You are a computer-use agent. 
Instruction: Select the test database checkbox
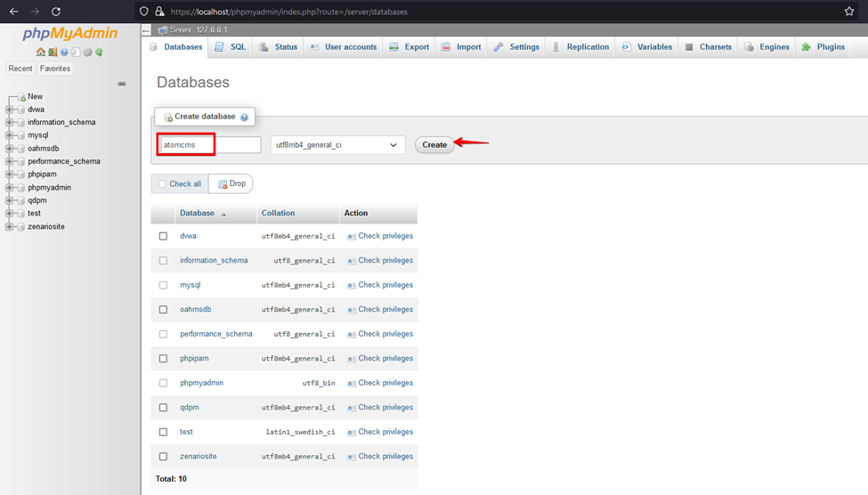click(x=163, y=432)
